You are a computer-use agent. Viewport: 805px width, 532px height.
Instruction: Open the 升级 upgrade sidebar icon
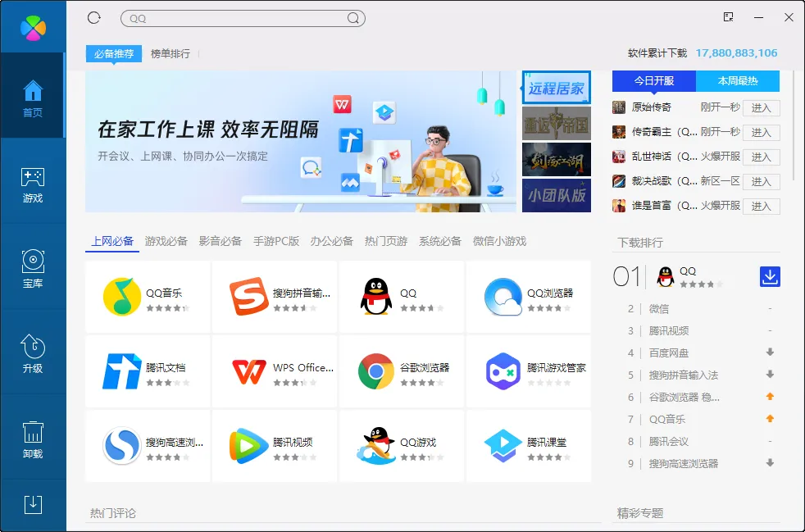[x=33, y=353]
